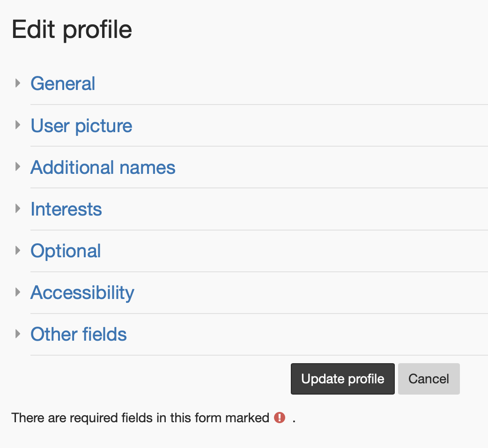This screenshot has height=448, width=488.
Task: Expand the Other fields section
Action: click(78, 334)
